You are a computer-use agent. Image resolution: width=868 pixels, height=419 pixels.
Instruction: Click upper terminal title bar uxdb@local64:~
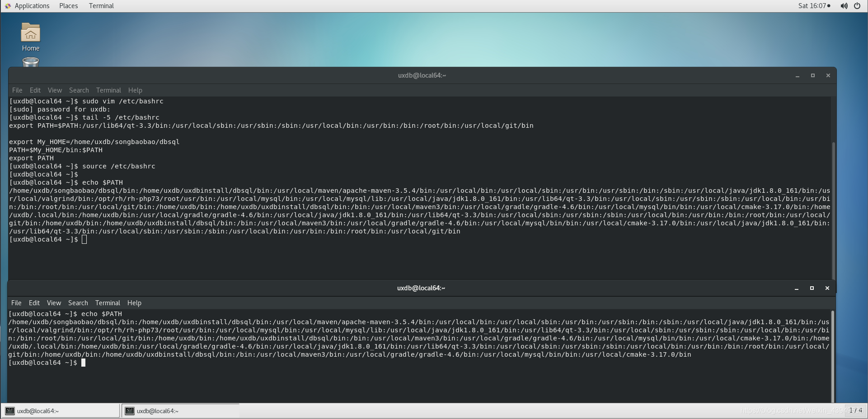422,75
